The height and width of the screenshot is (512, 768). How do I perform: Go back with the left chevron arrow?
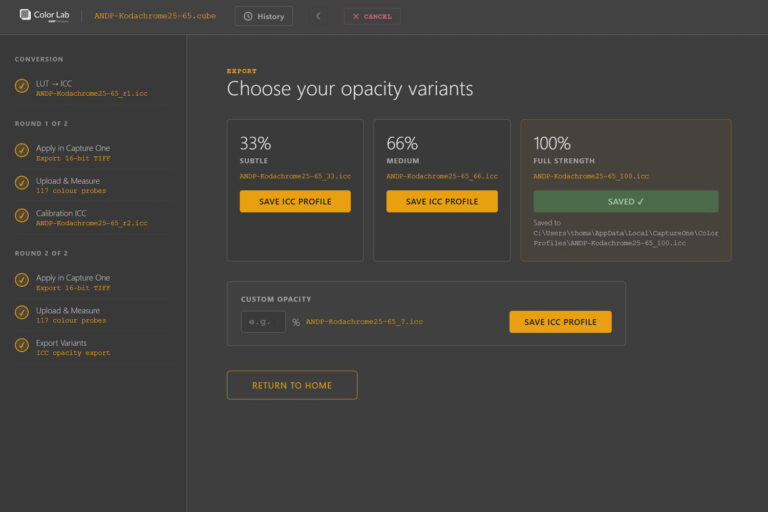318,16
